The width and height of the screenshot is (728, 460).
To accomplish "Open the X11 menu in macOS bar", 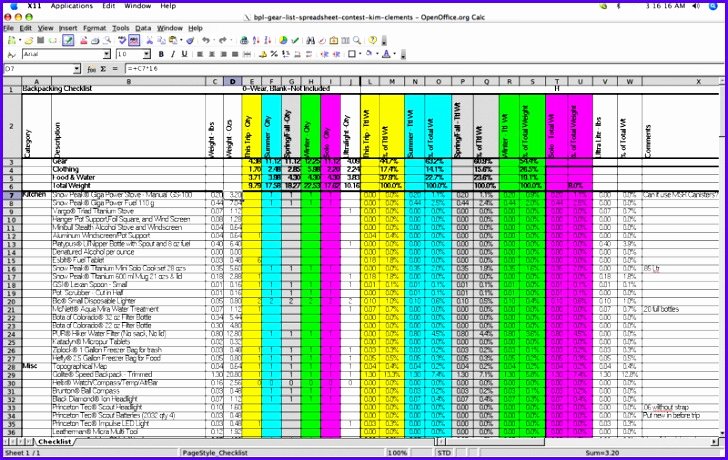I will coord(34,6).
